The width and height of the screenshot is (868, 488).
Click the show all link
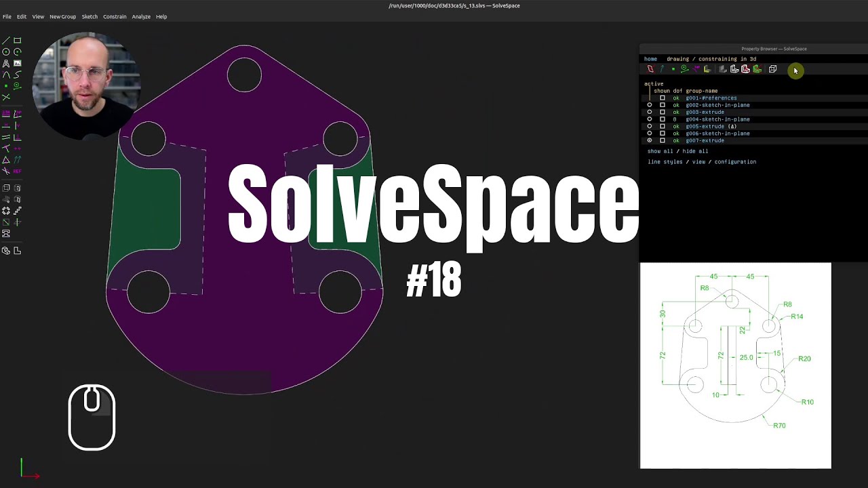(x=659, y=151)
